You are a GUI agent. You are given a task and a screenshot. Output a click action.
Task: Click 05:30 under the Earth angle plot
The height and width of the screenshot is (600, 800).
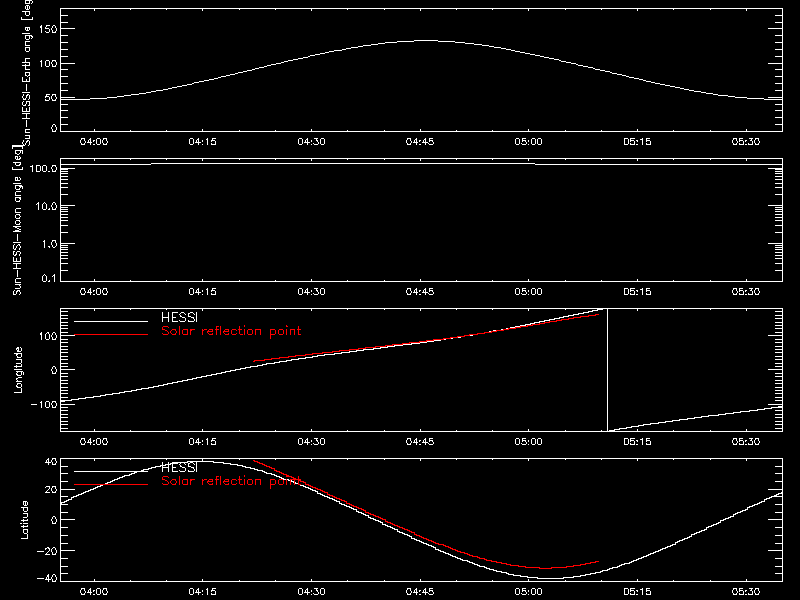[x=746, y=142]
